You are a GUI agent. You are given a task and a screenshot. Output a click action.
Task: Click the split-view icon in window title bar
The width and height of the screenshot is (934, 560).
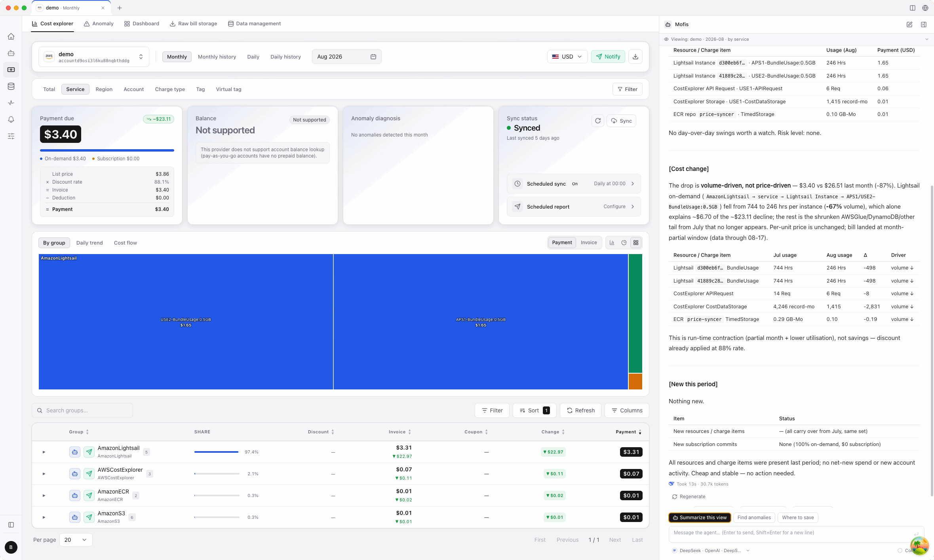coord(913,8)
